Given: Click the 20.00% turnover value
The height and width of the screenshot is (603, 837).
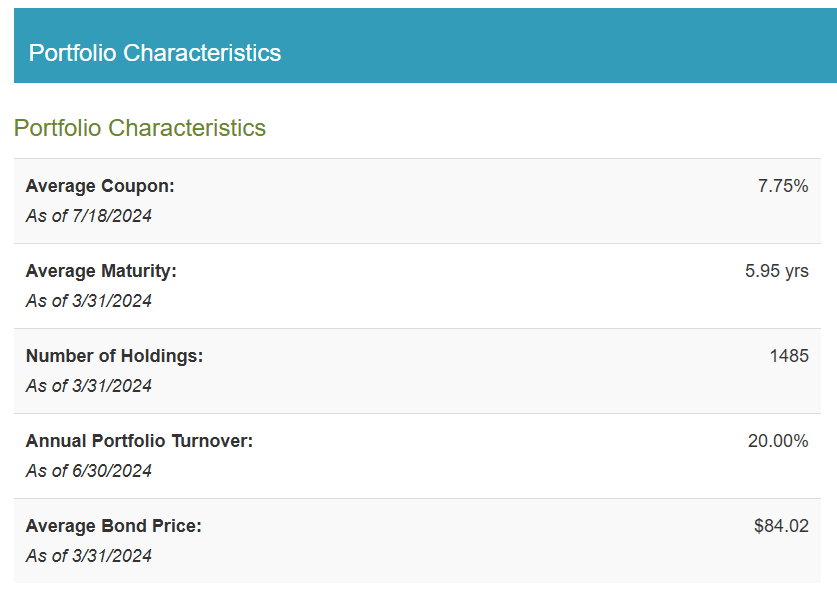Looking at the screenshot, I should pyautogui.click(x=778, y=441).
